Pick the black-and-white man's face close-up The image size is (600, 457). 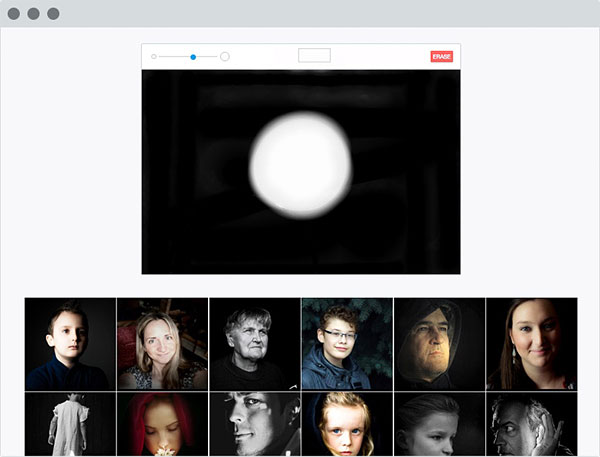click(x=254, y=424)
